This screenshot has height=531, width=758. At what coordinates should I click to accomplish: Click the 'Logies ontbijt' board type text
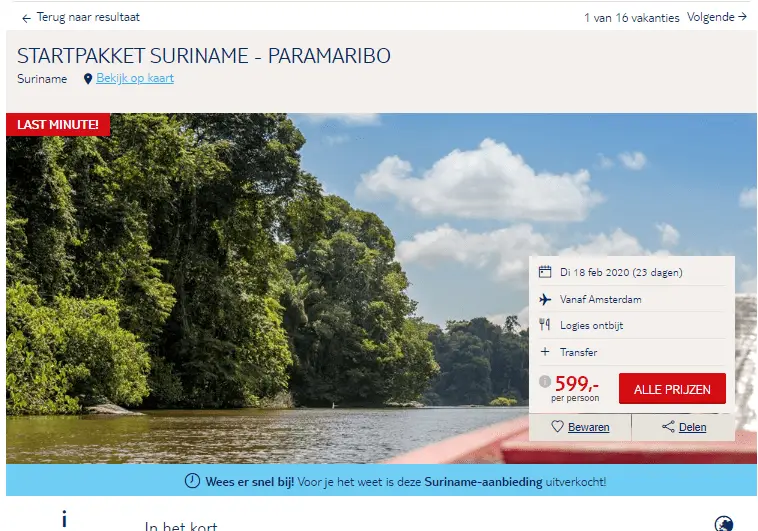(x=591, y=325)
